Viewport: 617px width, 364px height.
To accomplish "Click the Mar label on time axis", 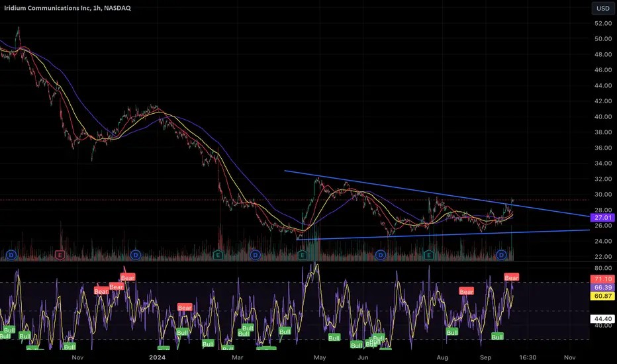I will pyautogui.click(x=237, y=357).
